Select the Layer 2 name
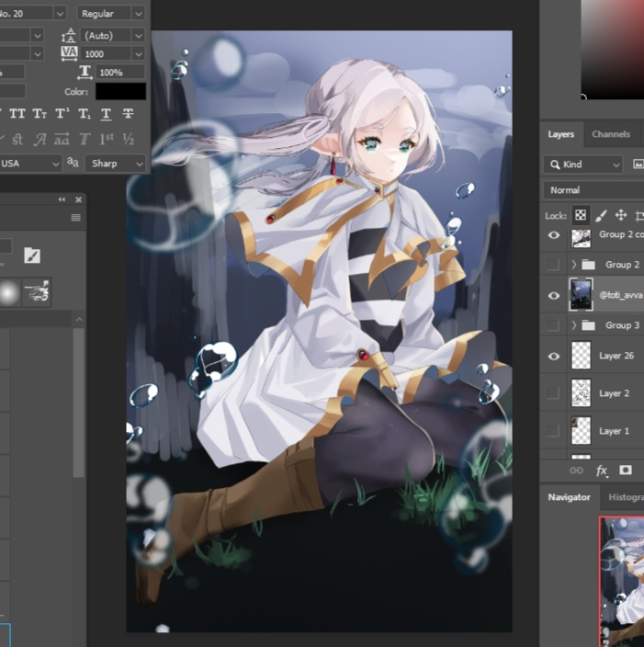This screenshot has height=647, width=644. point(614,393)
